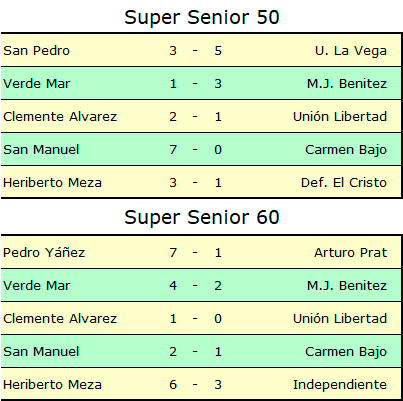The height and width of the screenshot is (401, 403).
Task: Click the Super Senior 60 heading
Action: coord(202,217)
